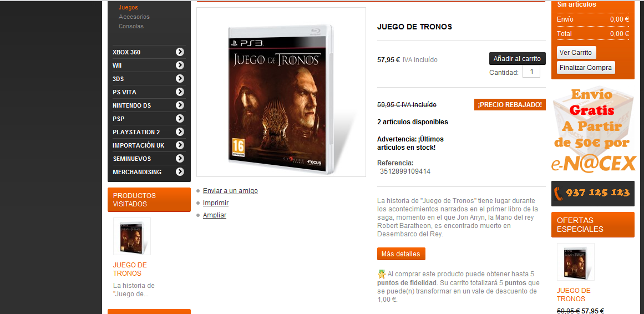This screenshot has height=314, width=644.
Task: Click the Cantidad quantity field
Action: coord(531,72)
